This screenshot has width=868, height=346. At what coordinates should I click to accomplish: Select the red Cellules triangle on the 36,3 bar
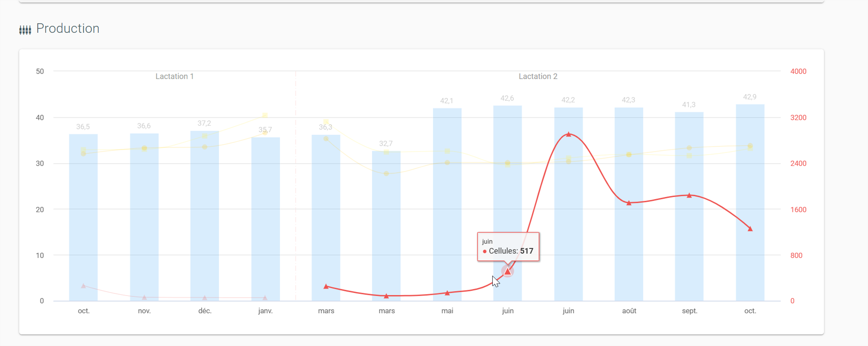[326, 287]
